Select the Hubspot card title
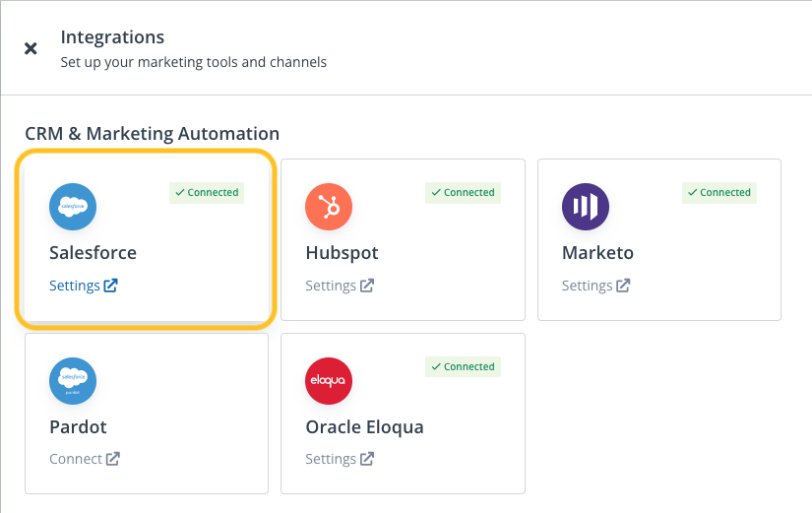This screenshot has height=513, width=812. [x=342, y=253]
